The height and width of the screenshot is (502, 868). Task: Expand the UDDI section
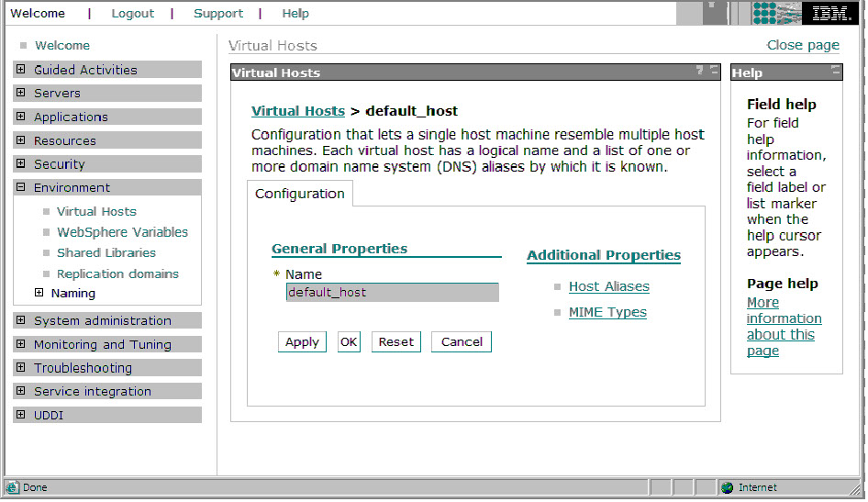[x=20, y=415]
